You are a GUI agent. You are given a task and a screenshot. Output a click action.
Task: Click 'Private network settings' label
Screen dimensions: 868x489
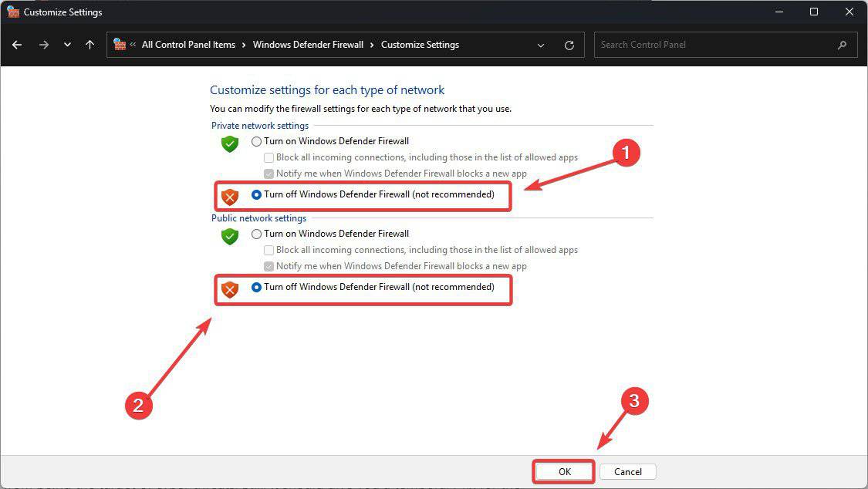coord(260,126)
